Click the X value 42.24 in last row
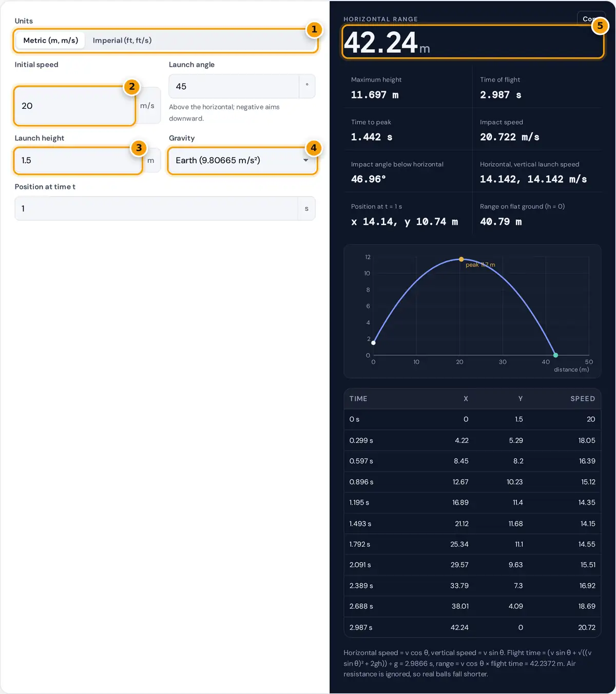616x694 pixels. coord(459,627)
